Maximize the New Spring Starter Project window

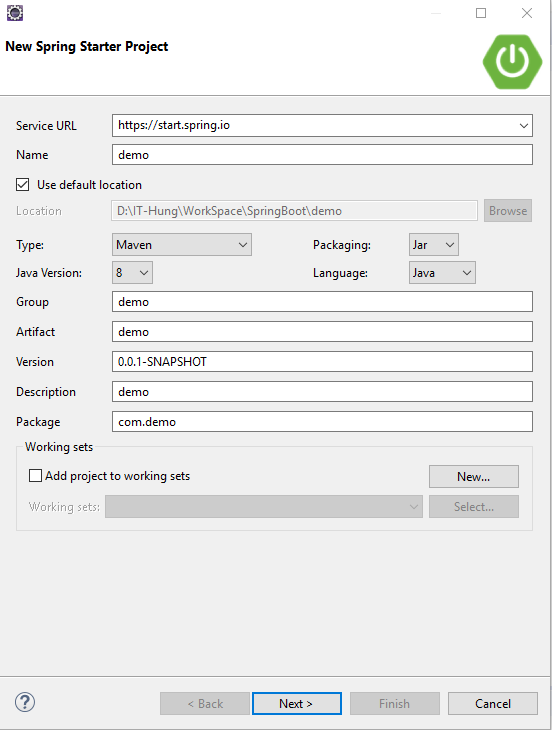click(x=481, y=13)
